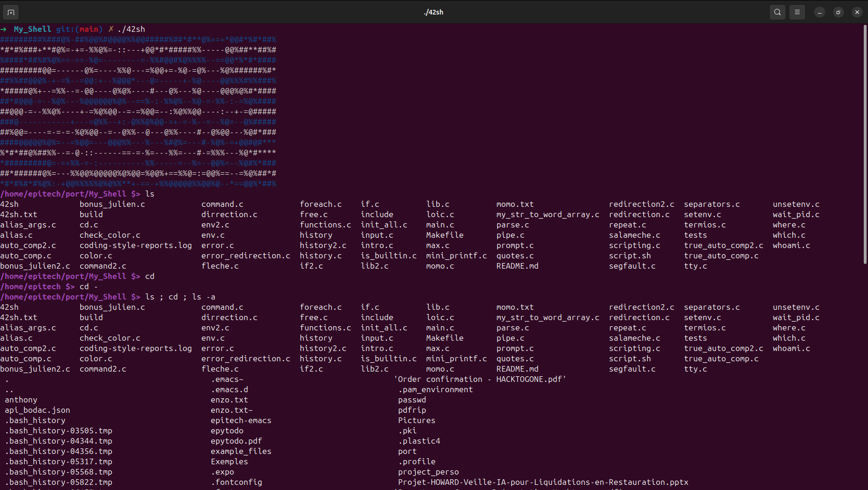868x490 pixels.
Task: Click the search icon in title bar
Action: tap(777, 12)
